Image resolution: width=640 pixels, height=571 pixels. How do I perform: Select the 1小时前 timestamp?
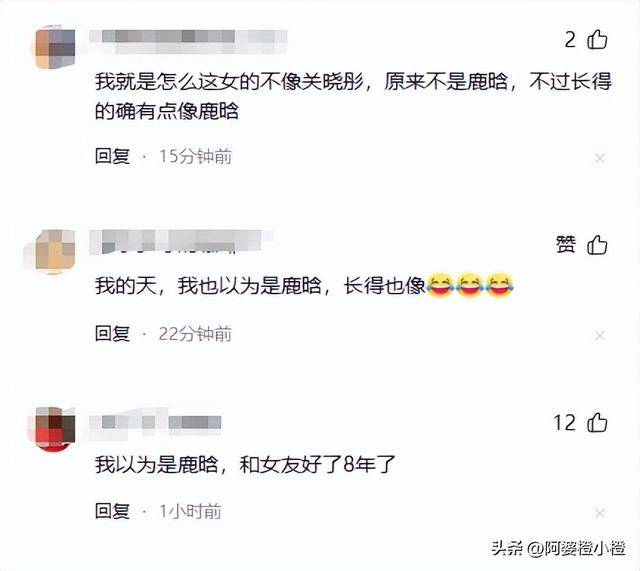[x=190, y=511]
